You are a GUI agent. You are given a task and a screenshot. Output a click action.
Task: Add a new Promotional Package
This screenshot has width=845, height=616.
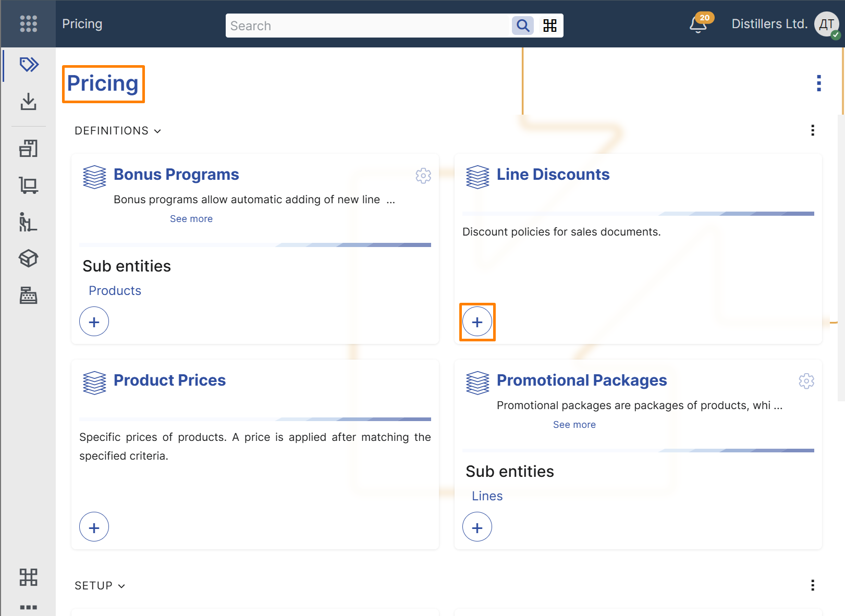pos(477,527)
